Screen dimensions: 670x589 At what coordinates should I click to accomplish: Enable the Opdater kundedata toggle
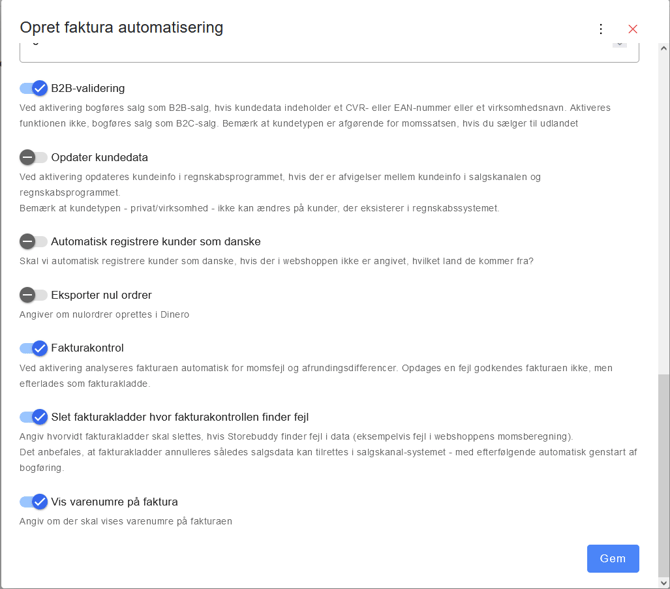tap(33, 157)
